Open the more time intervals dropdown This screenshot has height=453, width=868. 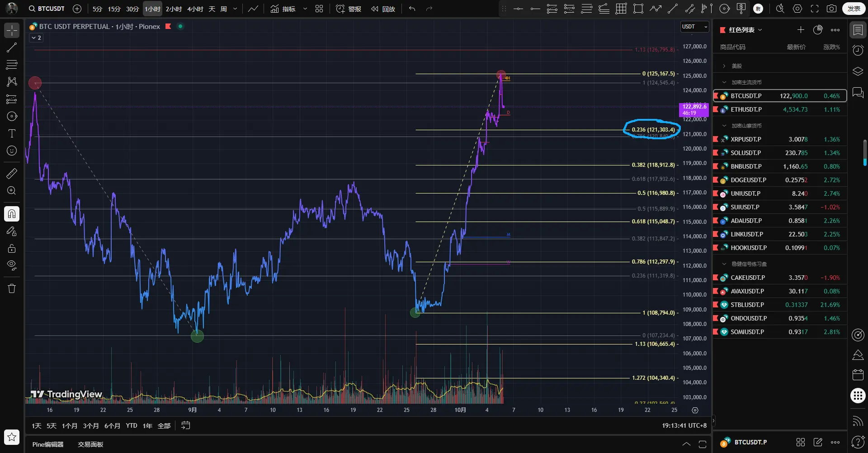pos(235,9)
